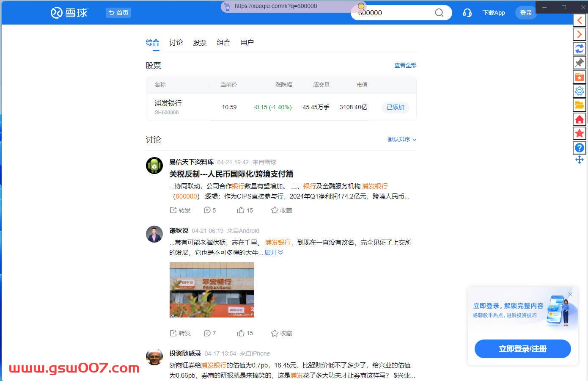The image size is (588, 381).
Task: Select the 综合 tab
Action: pyautogui.click(x=152, y=42)
